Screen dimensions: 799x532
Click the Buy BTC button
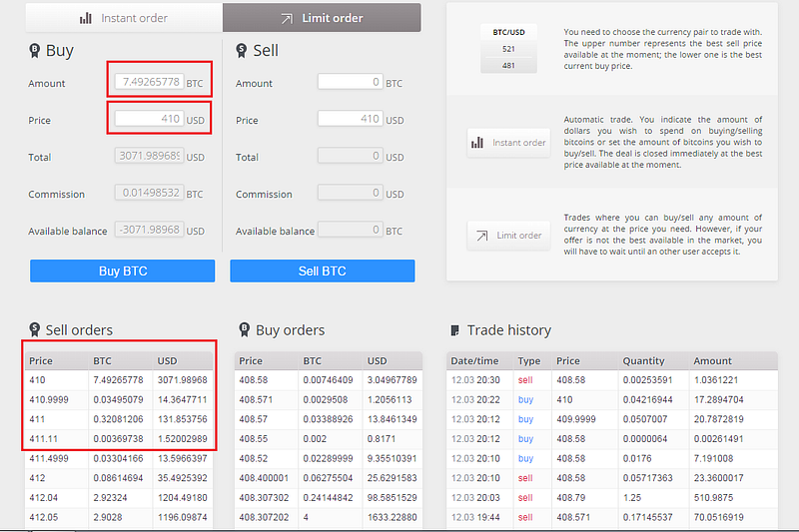tap(122, 270)
